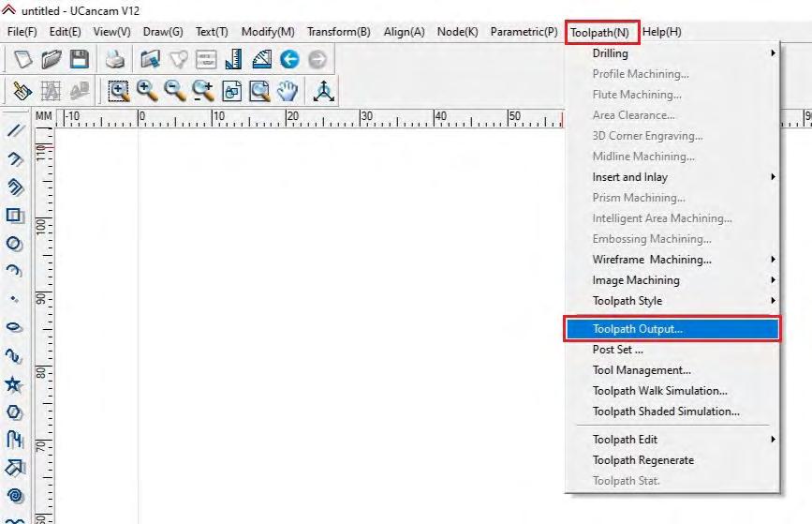This screenshot has width=812, height=524.
Task: Select the arrow shape tool
Action: (15, 468)
